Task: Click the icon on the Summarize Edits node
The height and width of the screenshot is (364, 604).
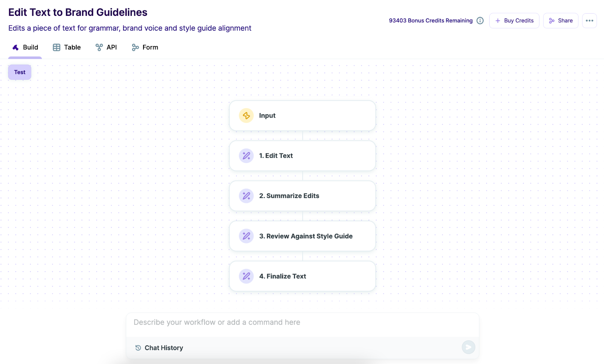Action: (x=246, y=196)
